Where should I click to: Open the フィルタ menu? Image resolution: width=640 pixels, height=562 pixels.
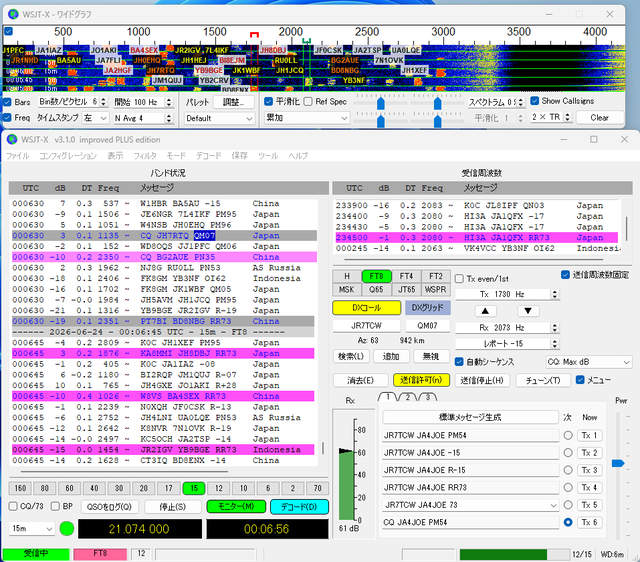[145, 155]
